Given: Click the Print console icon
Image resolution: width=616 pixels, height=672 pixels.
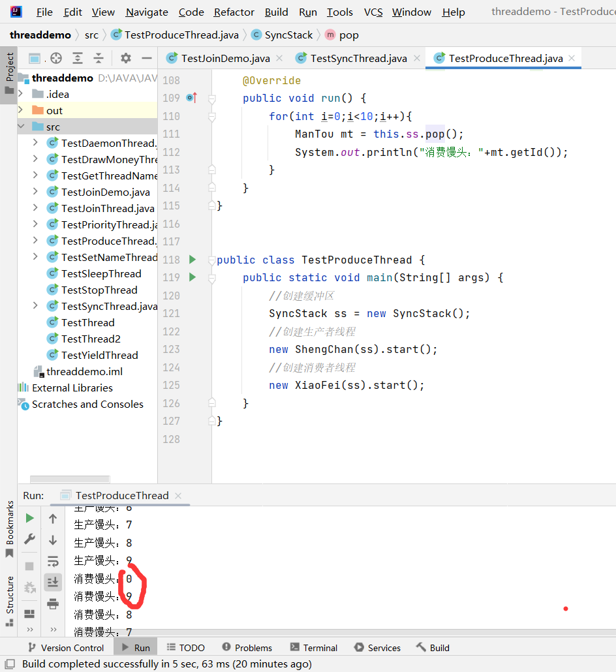Looking at the screenshot, I should point(53,603).
